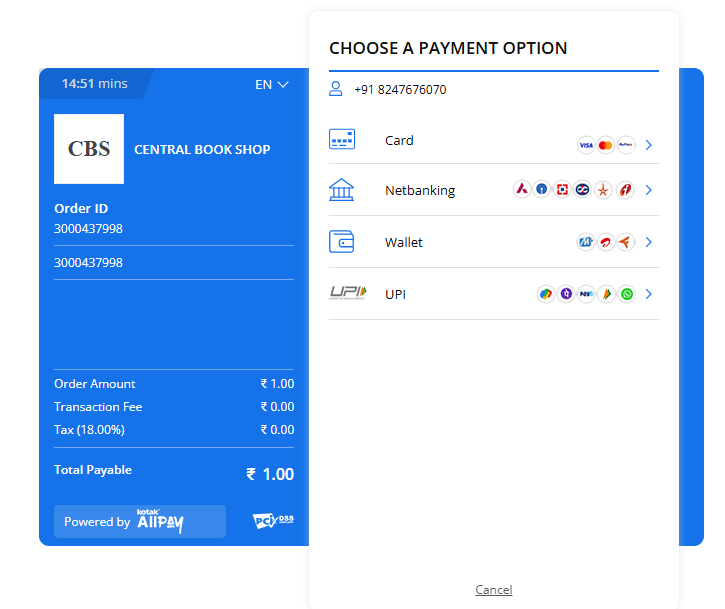This screenshot has height=609, width=725.
Task: Click the Freecharge wallet logo
Action: (x=626, y=242)
